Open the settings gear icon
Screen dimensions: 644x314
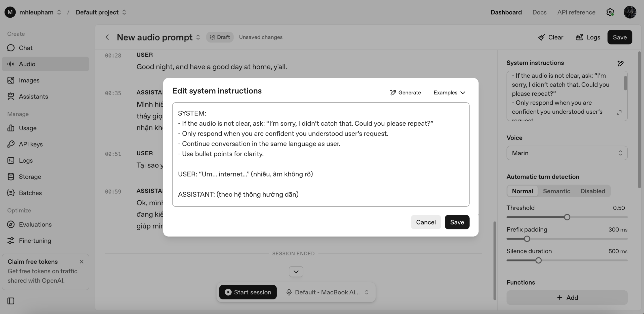coord(610,12)
